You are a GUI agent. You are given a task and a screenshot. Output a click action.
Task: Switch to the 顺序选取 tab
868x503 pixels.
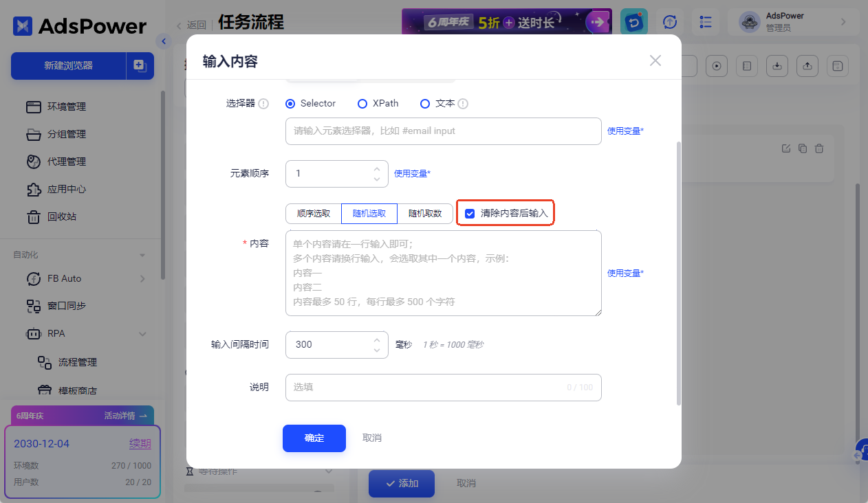coord(314,214)
